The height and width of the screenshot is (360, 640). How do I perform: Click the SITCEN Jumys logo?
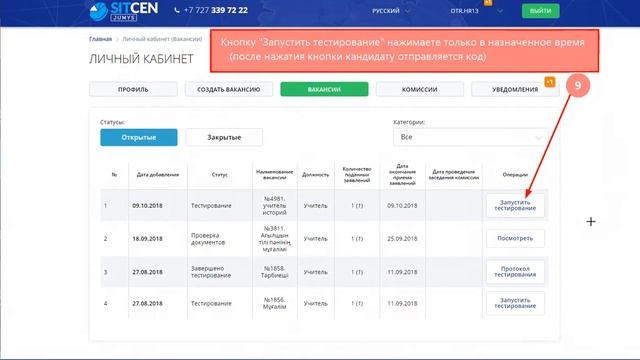(x=124, y=11)
